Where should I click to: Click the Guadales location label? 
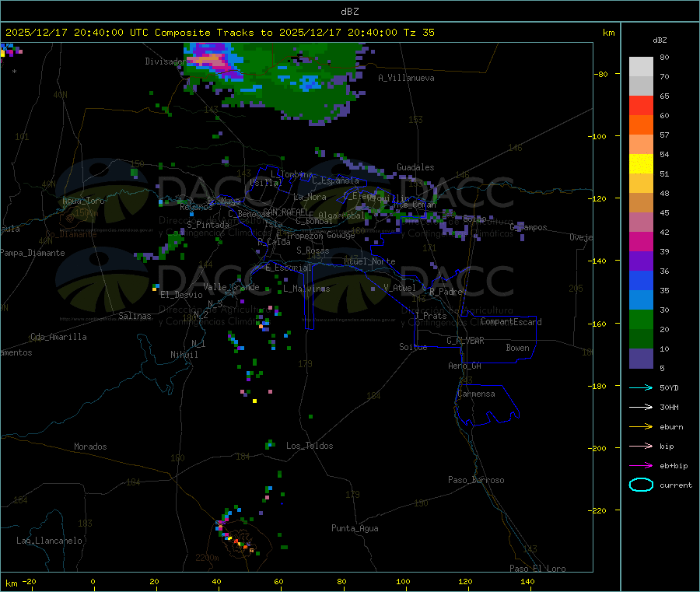coord(415,167)
